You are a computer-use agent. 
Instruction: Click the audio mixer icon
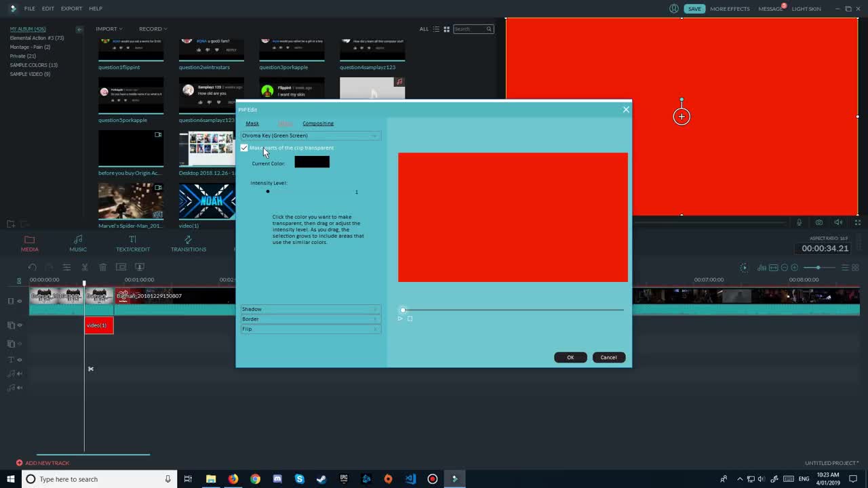click(x=762, y=268)
